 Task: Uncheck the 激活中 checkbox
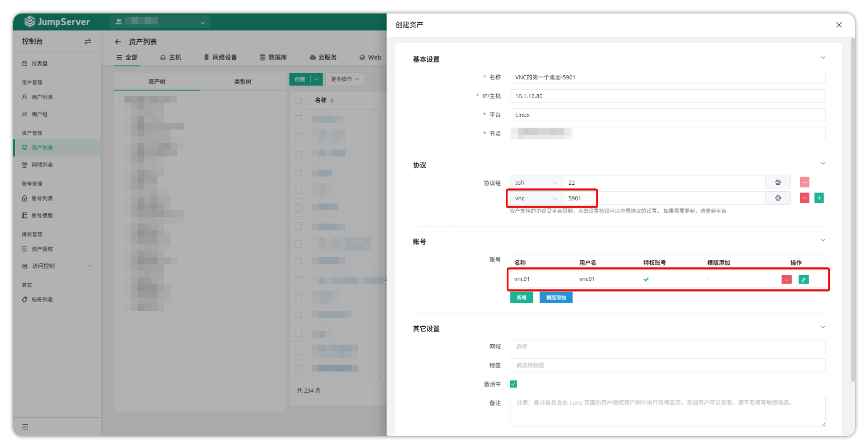[513, 384]
